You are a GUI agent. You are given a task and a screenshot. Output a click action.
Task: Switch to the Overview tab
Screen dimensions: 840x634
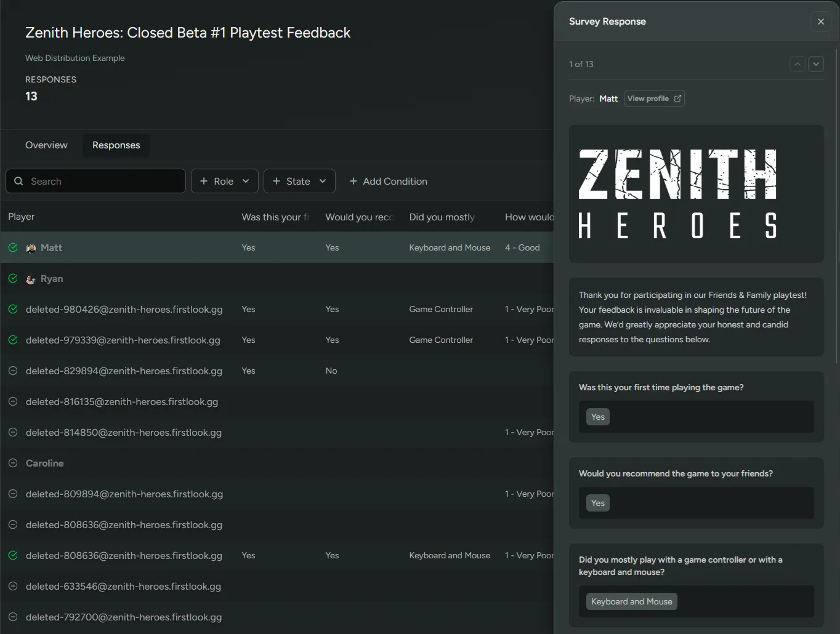46,145
